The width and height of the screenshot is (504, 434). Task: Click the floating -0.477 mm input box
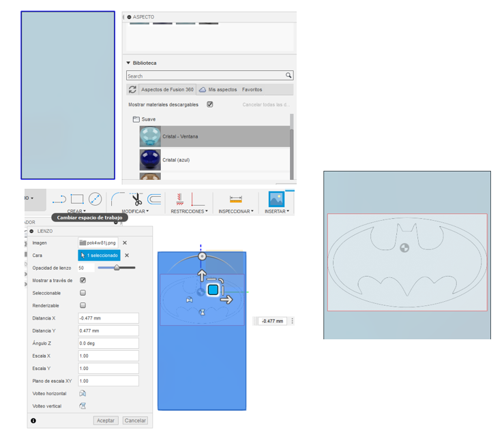[272, 321]
